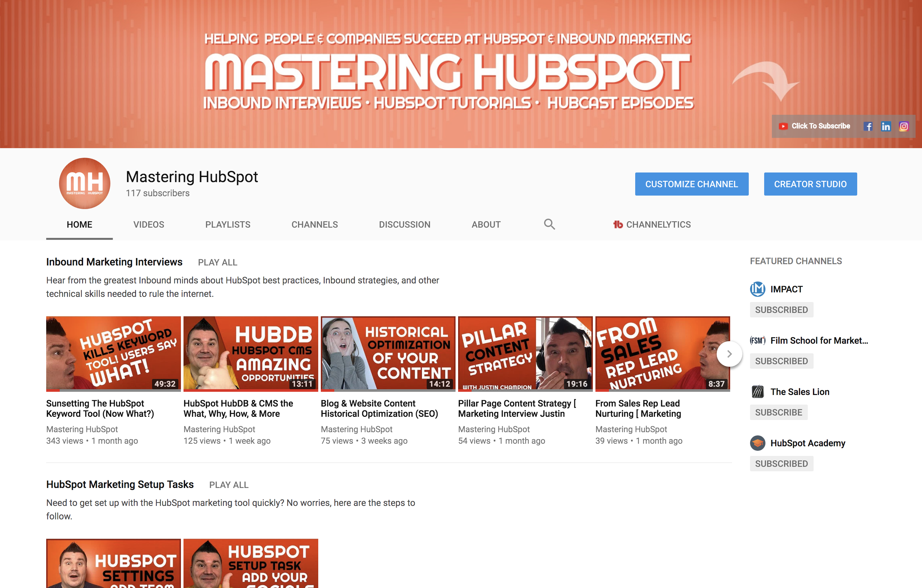This screenshot has width=922, height=588.
Task: Click Mastering HubSpot under the 54 views video
Action: [493, 429]
